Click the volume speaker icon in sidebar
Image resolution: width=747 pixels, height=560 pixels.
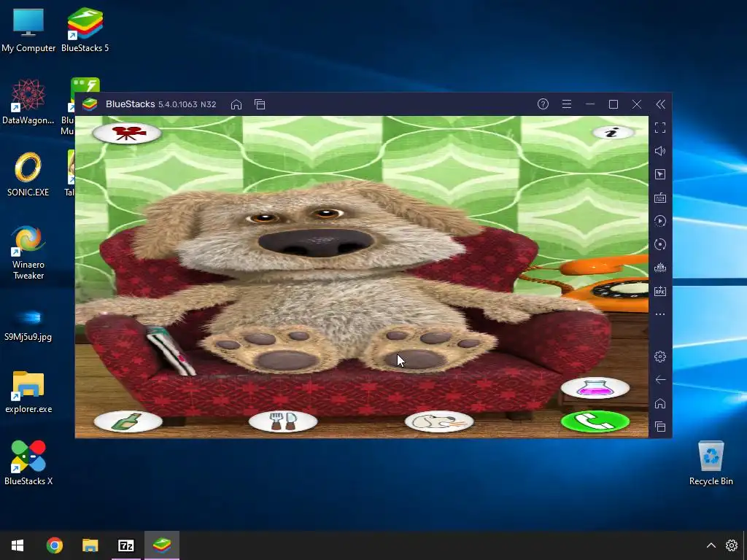point(659,151)
